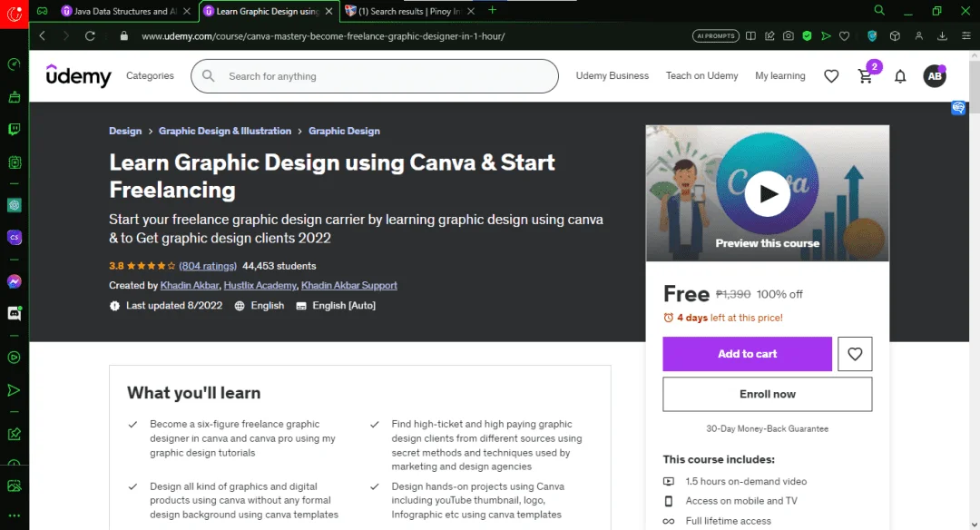
Task: Open the Discord sidebar panel
Action: (14, 314)
